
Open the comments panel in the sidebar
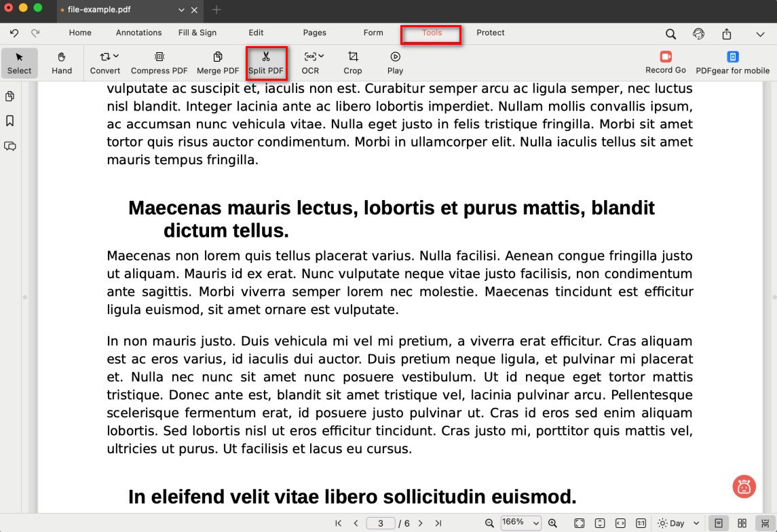(x=10, y=146)
